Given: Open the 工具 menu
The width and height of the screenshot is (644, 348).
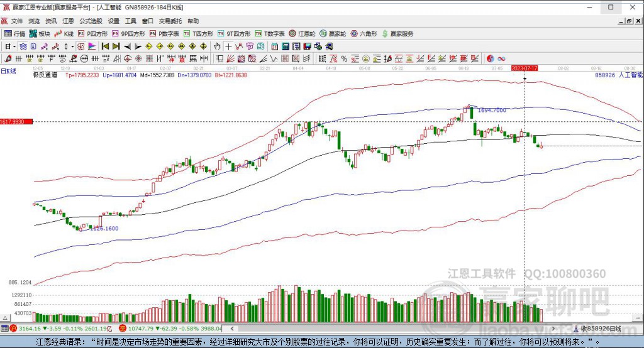Looking at the screenshot, I should [x=131, y=21].
